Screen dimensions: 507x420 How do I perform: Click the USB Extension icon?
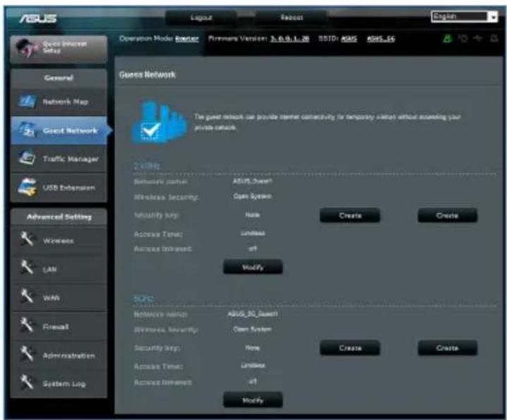click(x=27, y=187)
